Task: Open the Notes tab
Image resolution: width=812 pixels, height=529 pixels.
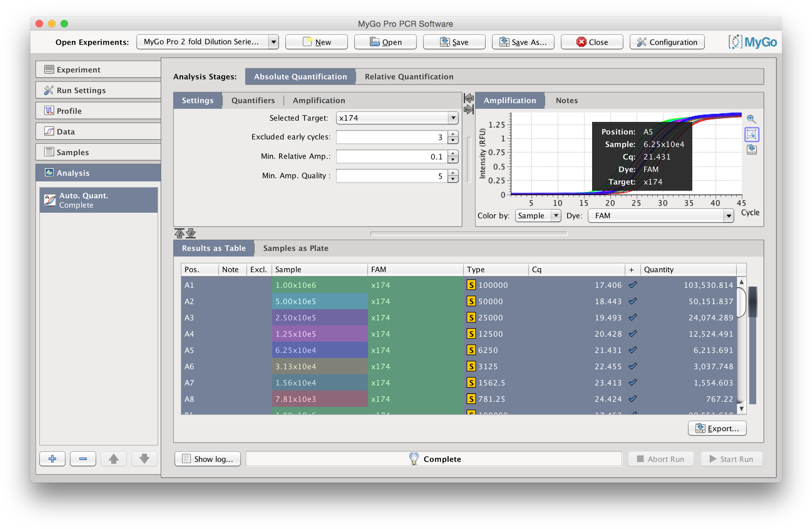Action: pos(567,100)
